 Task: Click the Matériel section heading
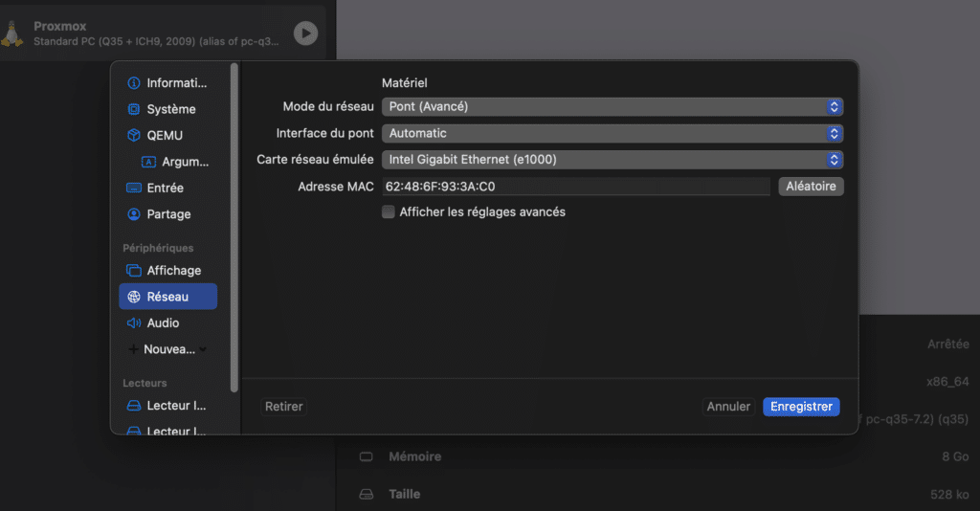[x=405, y=83]
